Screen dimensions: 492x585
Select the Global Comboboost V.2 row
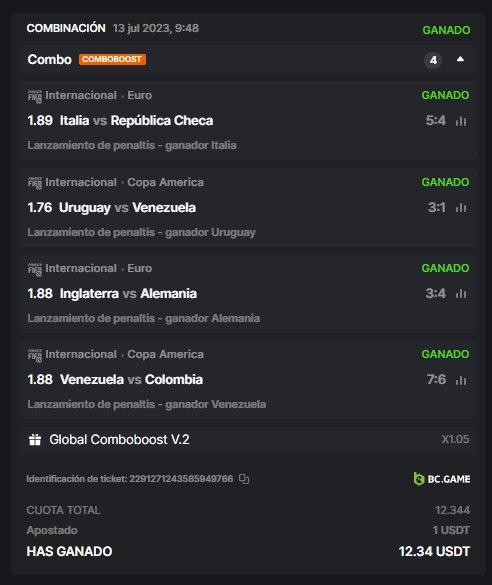coord(248,439)
